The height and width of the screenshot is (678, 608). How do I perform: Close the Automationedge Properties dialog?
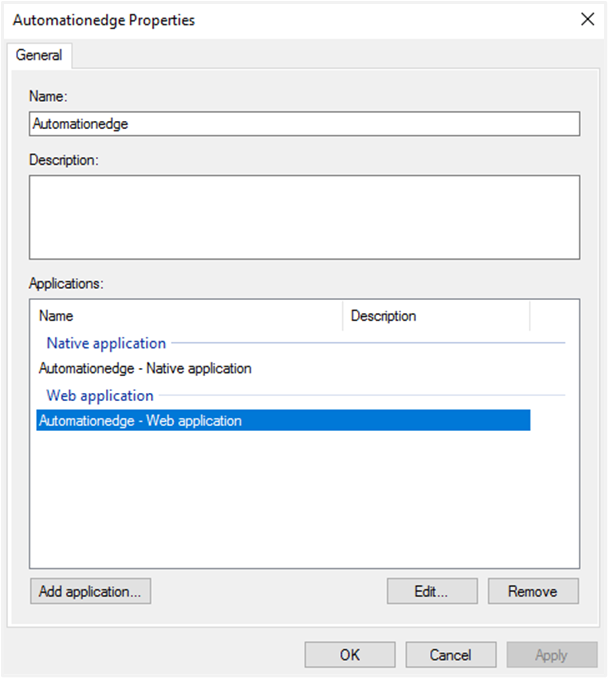coord(585,19)
